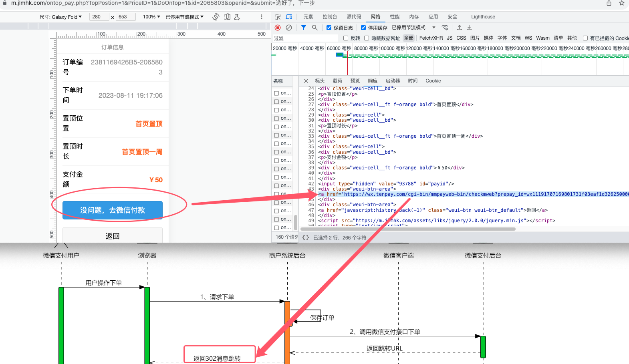Export HAR with the download icon
This screenshot has height=364, width=629.
pyautogui.click(x=469, y=28)
